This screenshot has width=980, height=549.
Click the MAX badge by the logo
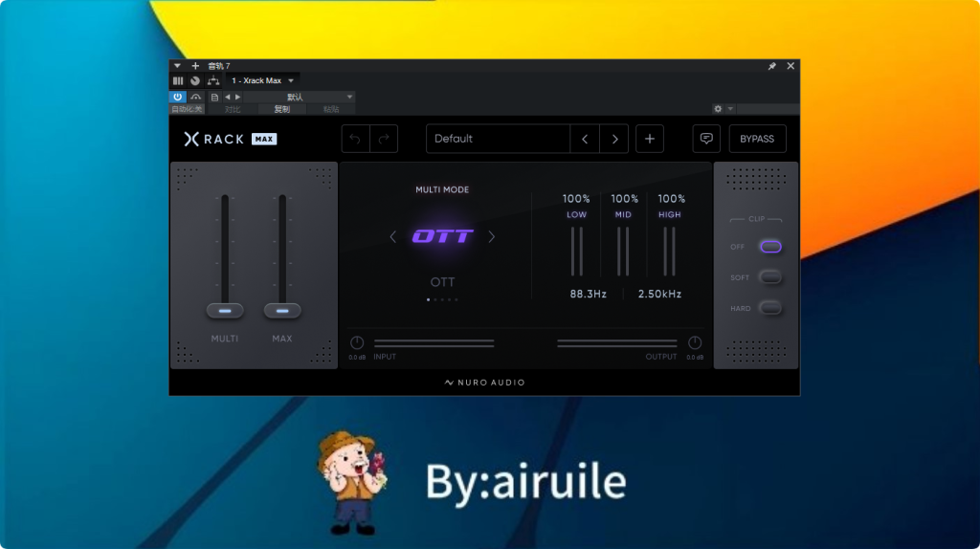click(x=264, y=139)
